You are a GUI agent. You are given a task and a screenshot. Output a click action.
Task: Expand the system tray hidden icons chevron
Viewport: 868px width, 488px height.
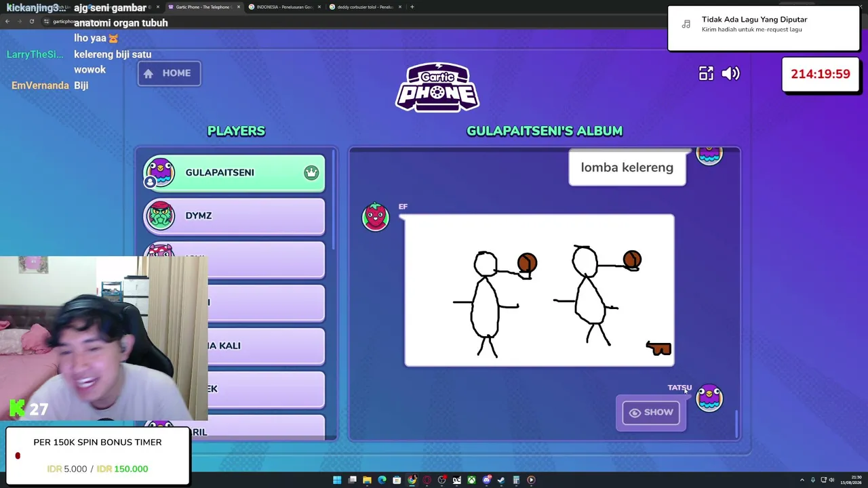802,480
